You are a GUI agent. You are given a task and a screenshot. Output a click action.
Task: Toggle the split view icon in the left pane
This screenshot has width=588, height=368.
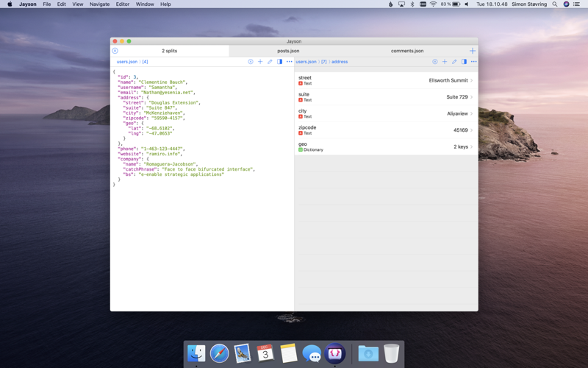(x=279, y=62)
